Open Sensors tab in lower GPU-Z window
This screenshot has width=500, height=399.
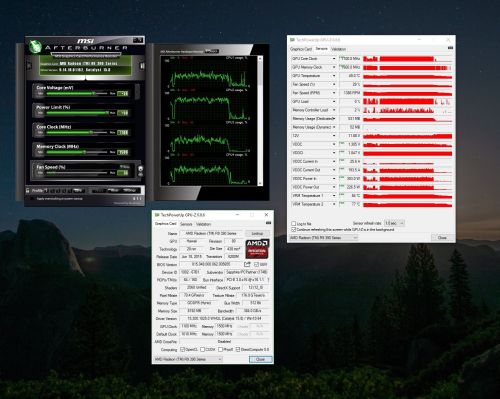pos(186,224)
